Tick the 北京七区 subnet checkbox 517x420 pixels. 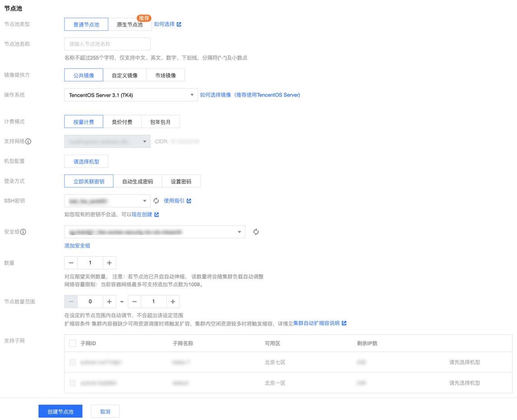[x=73, y=362]
